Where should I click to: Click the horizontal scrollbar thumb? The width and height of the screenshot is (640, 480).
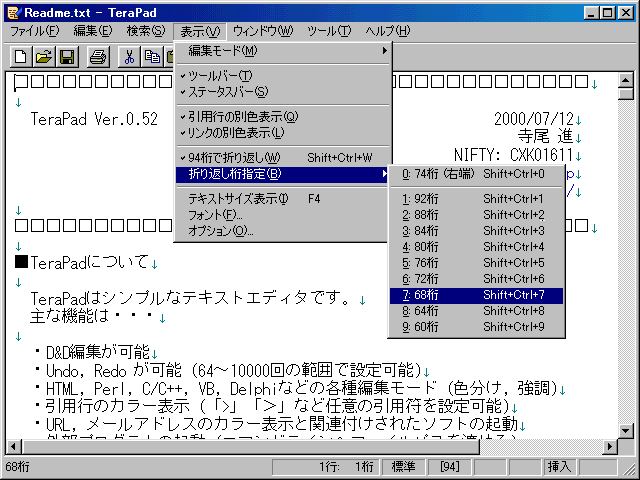(251, 447)
